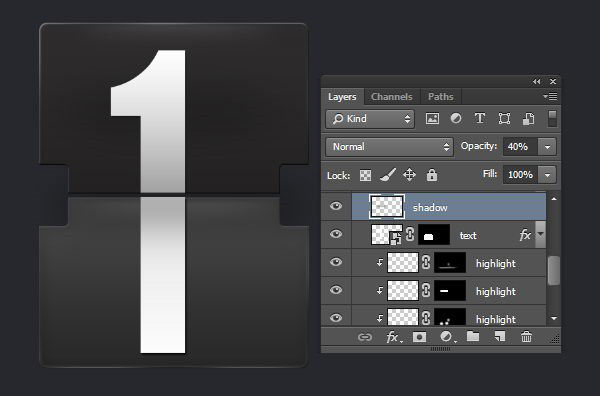This screenshot has height=396, width=600.
Task: Select the shadow layer name
Action: tap(430, 208)
